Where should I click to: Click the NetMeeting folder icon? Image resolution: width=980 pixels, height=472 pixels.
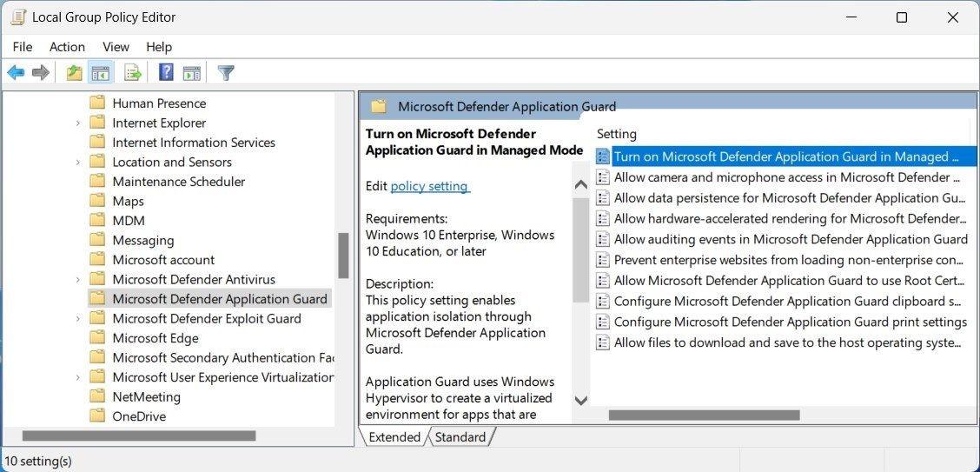(x=97, y=396)
